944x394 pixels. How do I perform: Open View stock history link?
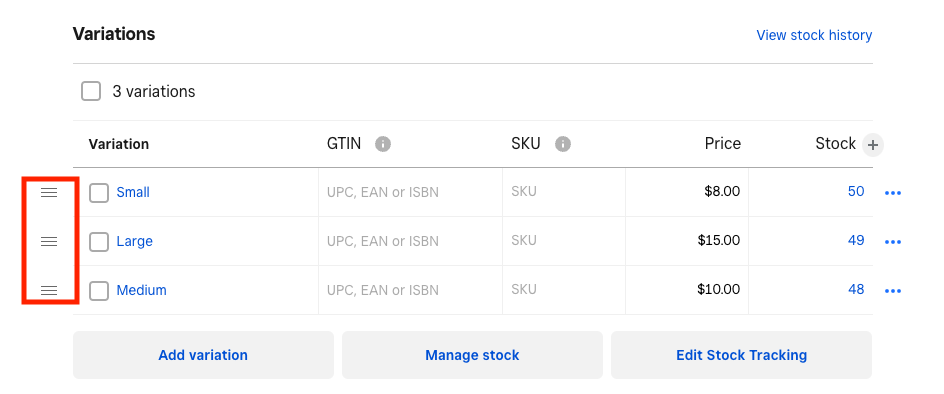coord(814,35)
